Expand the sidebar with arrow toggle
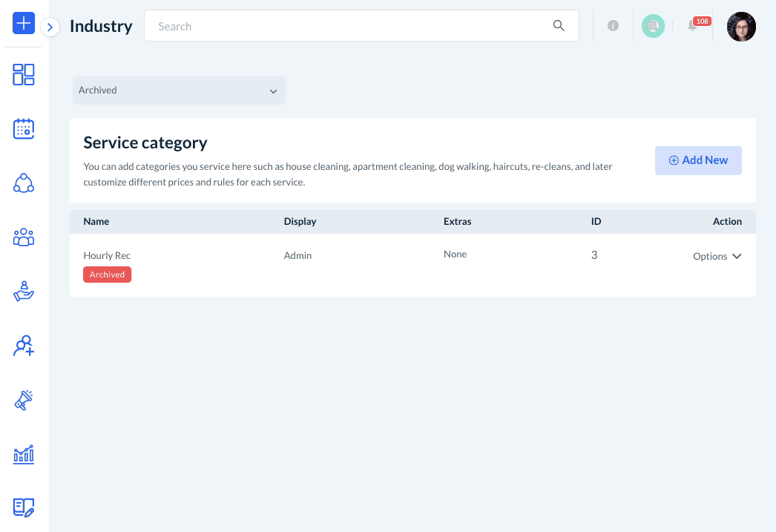The height and width of the screenshot is (532, 776). (x=50, y=27)
